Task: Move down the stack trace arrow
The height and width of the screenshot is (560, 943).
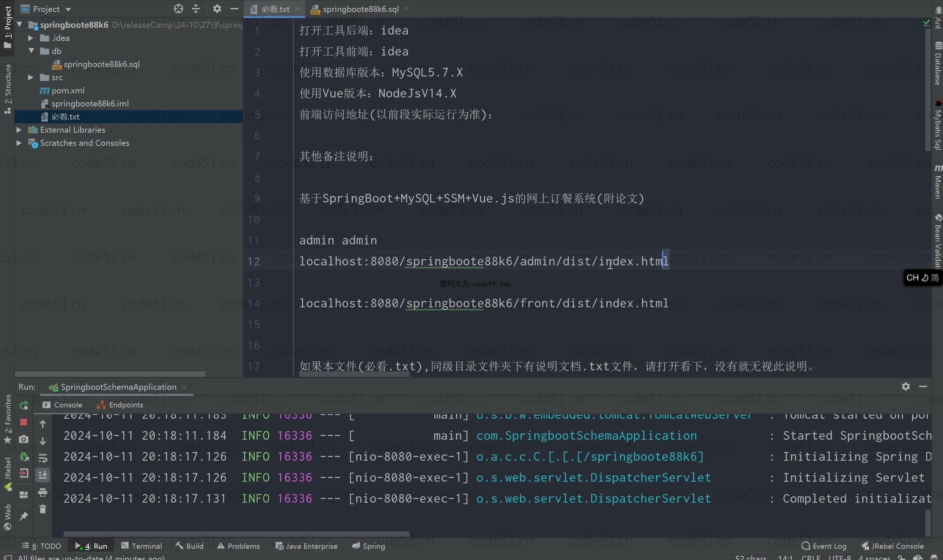Action: (x=43, y=441)
